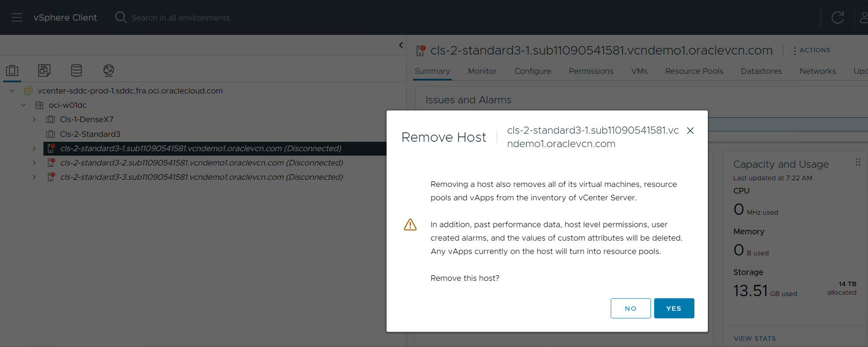This screenshot has width=868, height=347.
Task: Expand the cls-2-standard3-3 host node
Action: click(34, 177)
